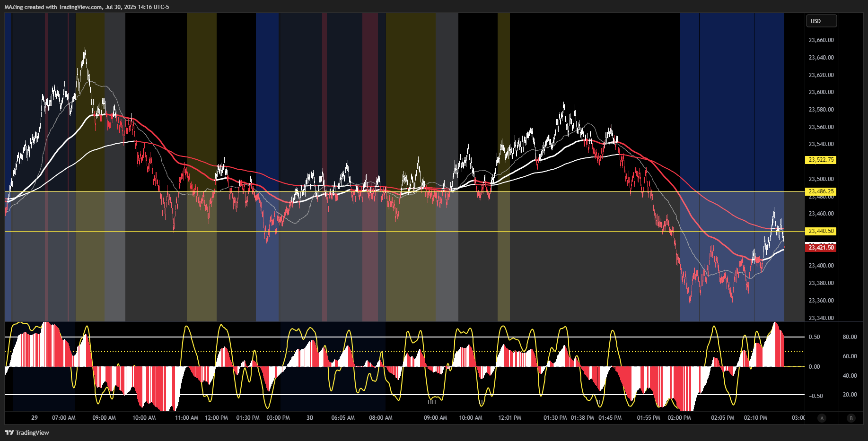Click the TradingView logo in the bottom-left
This screenshot has height=441, width=868.
click(x=27, y=432)
